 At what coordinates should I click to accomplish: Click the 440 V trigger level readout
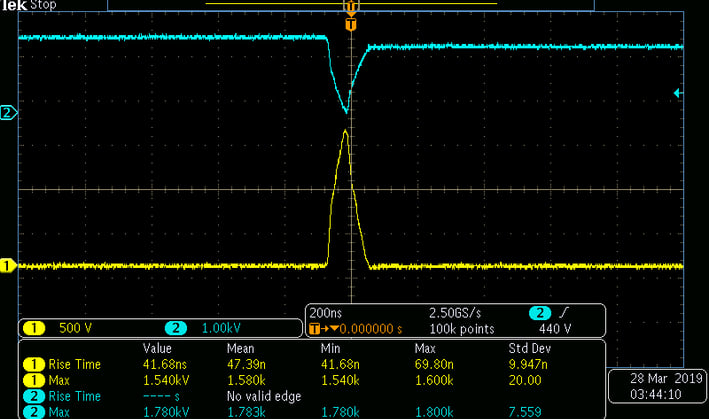555,329
